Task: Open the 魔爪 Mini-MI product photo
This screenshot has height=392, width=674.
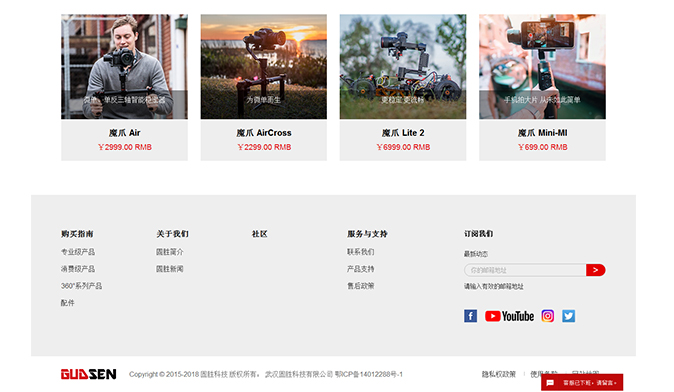Action: click(x=542, y=67)
